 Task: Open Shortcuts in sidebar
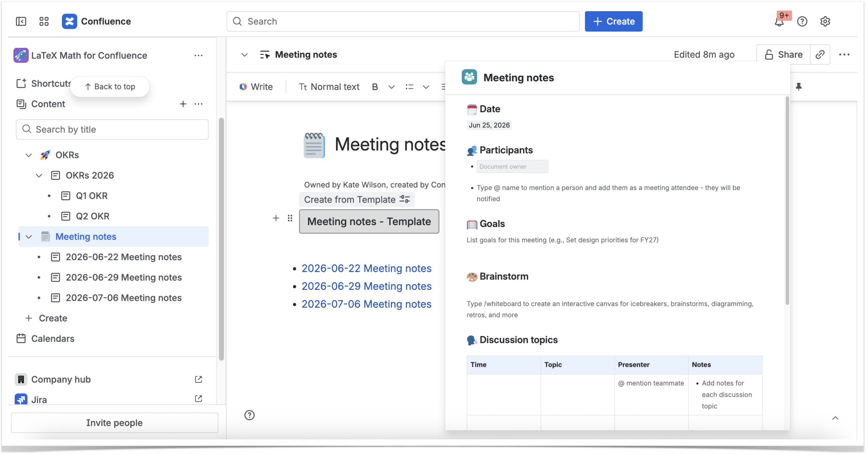coord(44,84)
